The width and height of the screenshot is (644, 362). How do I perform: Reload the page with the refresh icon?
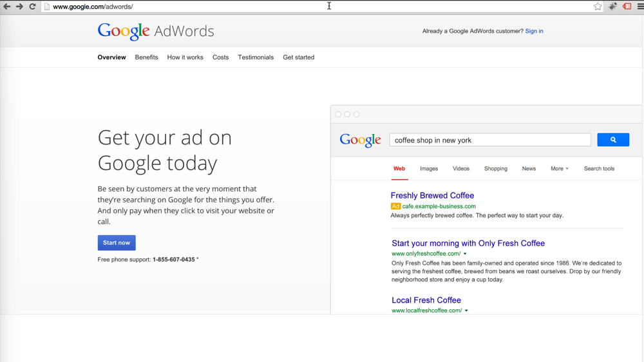[x=32, y=6]
